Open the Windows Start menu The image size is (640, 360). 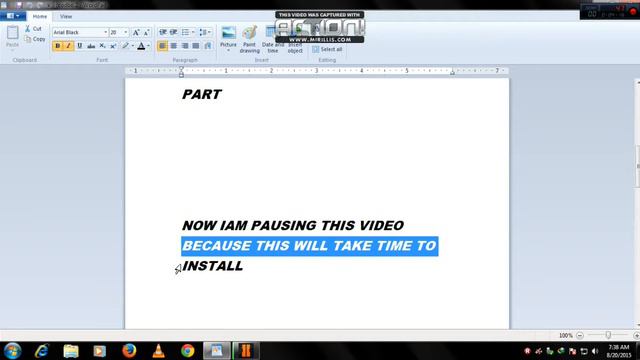[12, 351]
